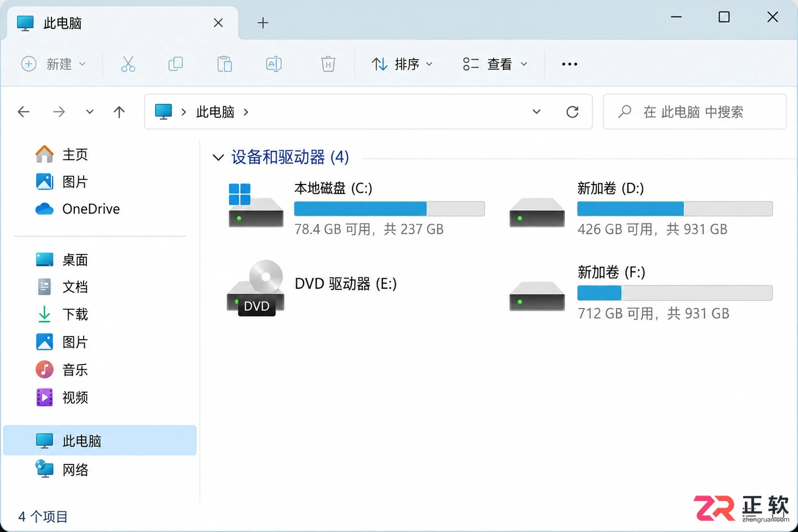Open 网络 in the sidebar
Screen dimensions: 798x532
click(x=62, y=470)
